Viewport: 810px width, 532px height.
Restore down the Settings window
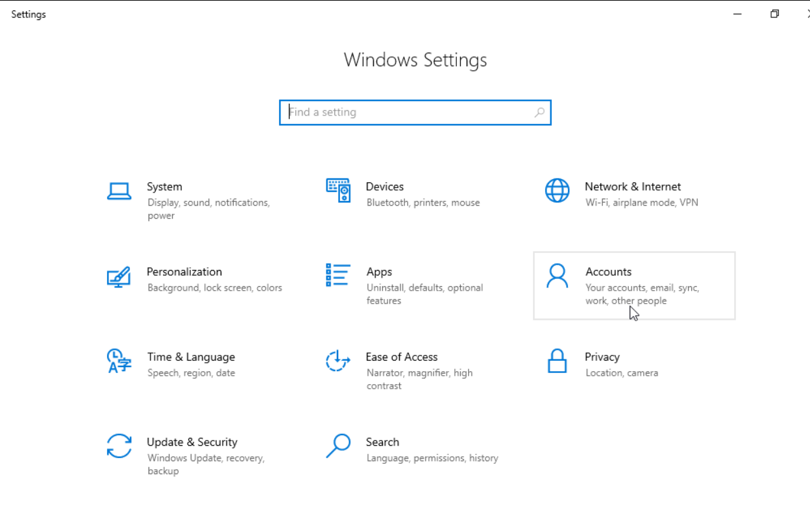774,14
